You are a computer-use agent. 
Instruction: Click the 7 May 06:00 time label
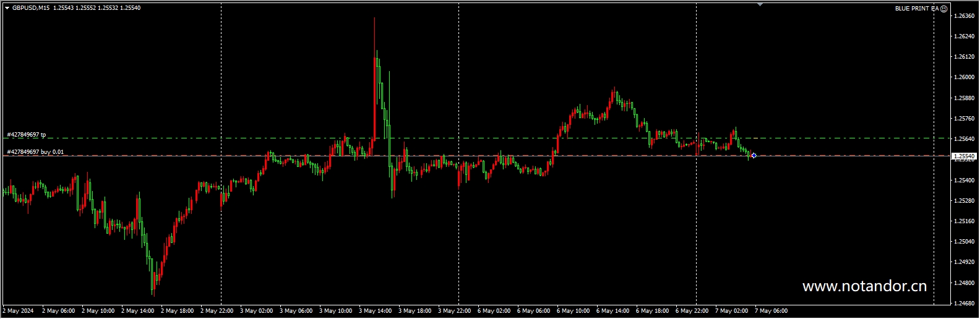pyautogui.click(x=771, y=311)
